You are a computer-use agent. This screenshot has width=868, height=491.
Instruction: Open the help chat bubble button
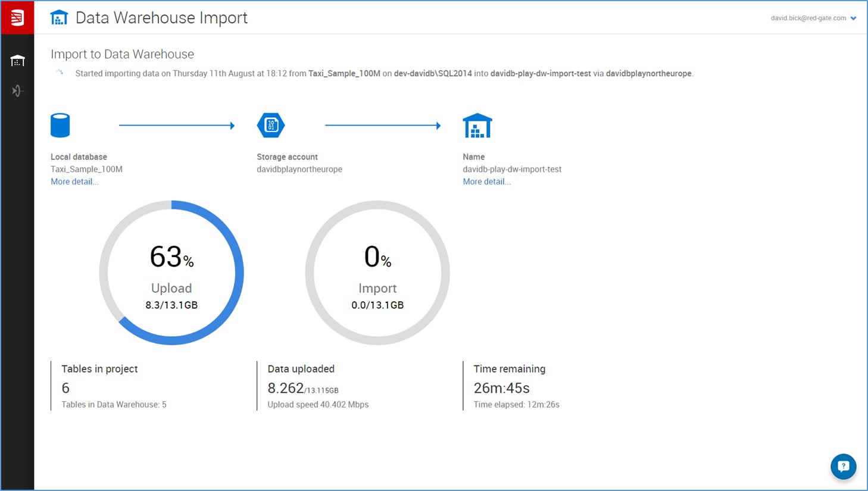(x=843, y=467)
